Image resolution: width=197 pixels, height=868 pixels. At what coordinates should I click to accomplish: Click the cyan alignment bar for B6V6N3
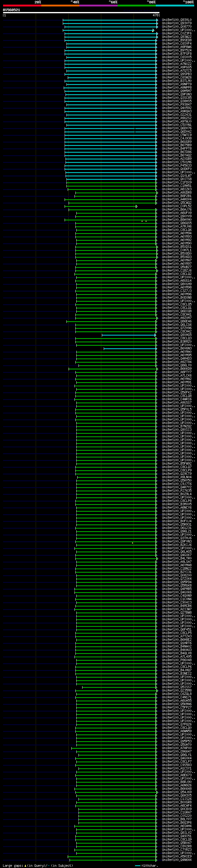tap(130, 349)
